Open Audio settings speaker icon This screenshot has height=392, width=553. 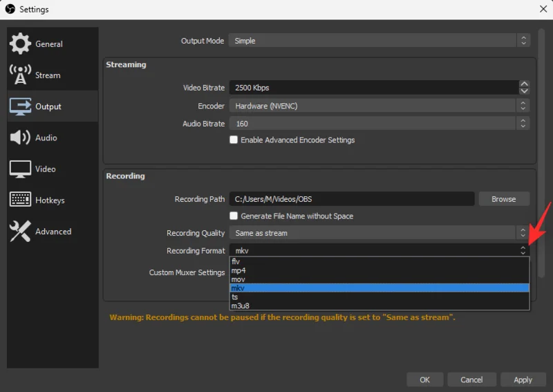pyautogui.click(x=19, y=138)
